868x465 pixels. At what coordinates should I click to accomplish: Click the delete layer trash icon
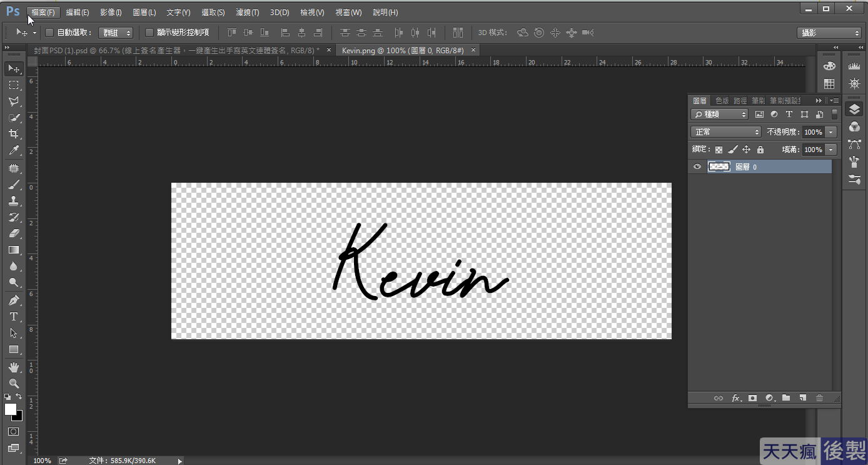[x=819, y=398]
